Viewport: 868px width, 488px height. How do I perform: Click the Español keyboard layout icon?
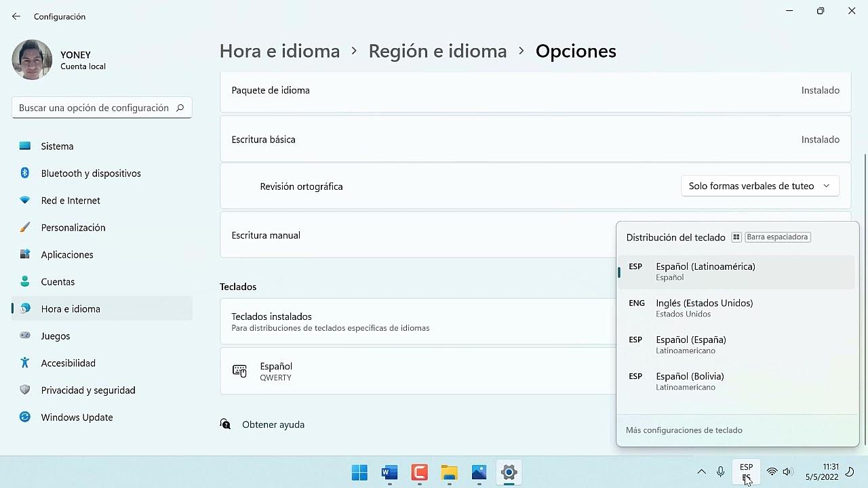tap(239, 371)
